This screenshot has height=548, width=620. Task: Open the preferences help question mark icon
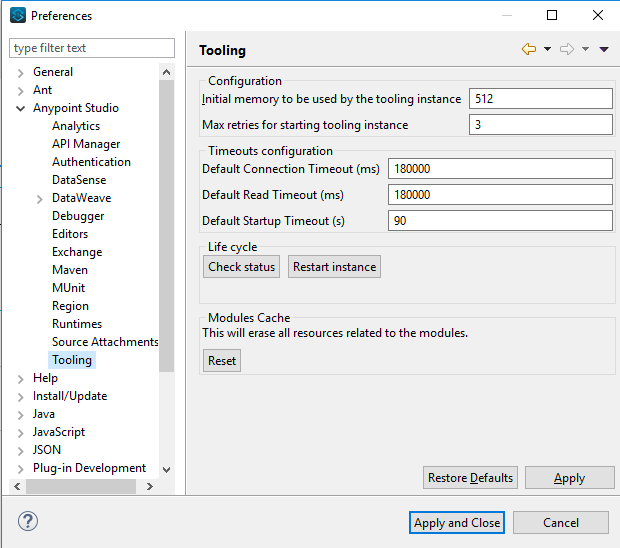coord(28,521)
